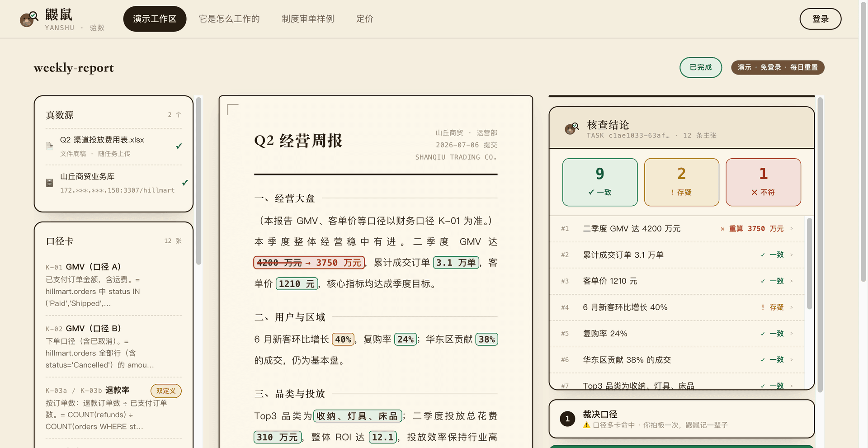Click the orange ! icon in row #4
The image size is (868, 448).
coord(763,307)
